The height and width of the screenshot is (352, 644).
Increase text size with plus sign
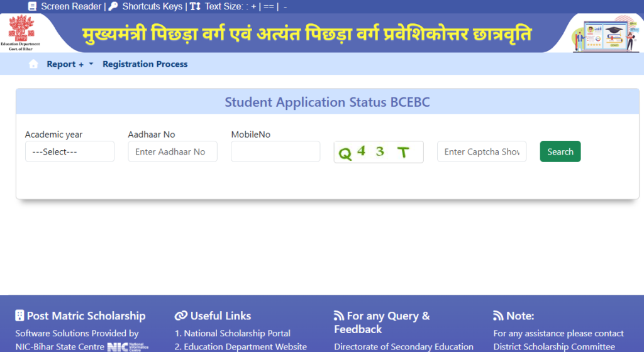253,6
